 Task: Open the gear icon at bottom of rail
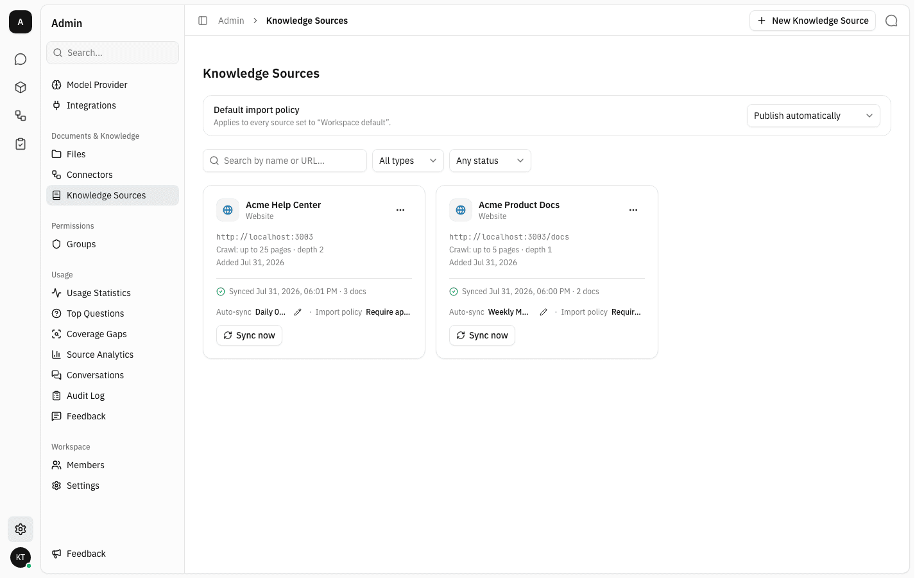tap(21, 529)
